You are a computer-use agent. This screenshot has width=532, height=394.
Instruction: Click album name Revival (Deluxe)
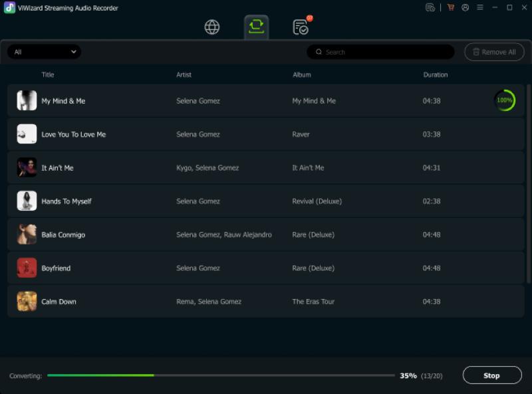click(x=317, y=201)
